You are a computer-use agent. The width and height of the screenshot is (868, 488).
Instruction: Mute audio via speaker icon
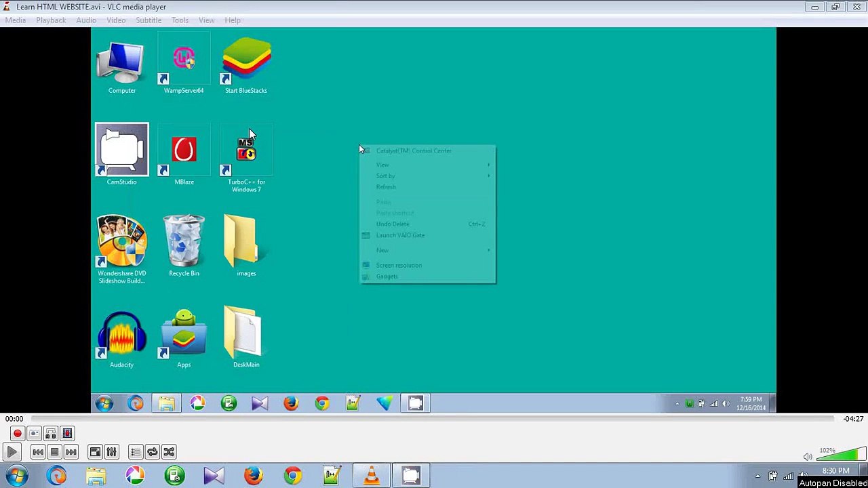click(808, 457)
